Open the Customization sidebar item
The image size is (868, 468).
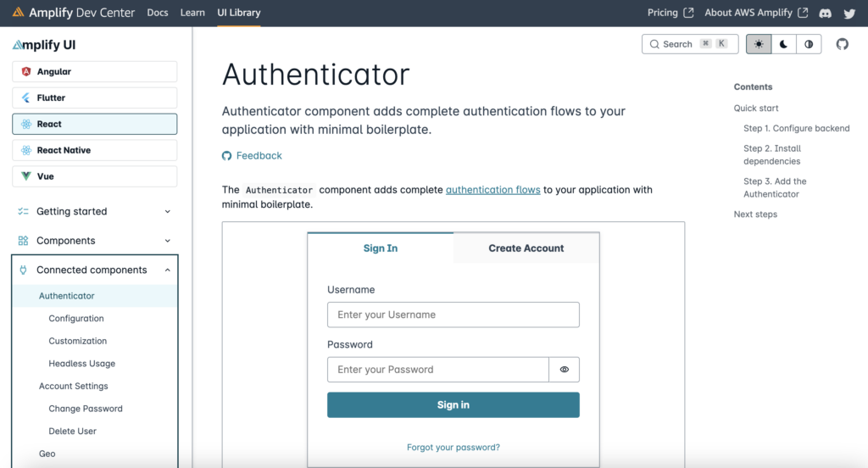pyautogui.click(x=77, y=341)
